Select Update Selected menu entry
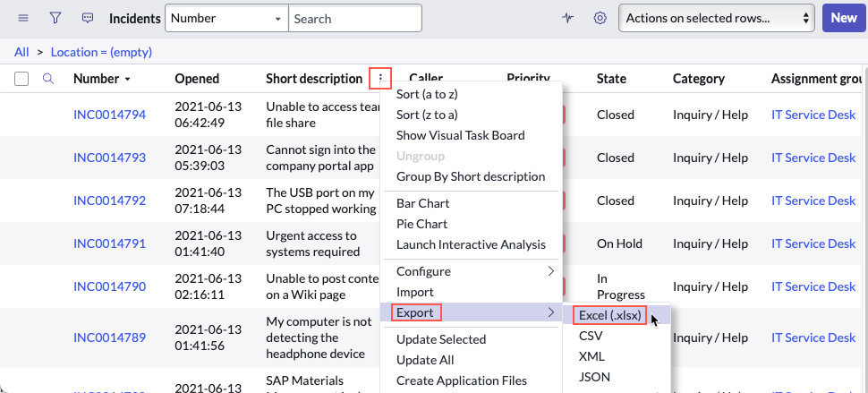This screenshot has height=393, width=868. pos(441,339)
